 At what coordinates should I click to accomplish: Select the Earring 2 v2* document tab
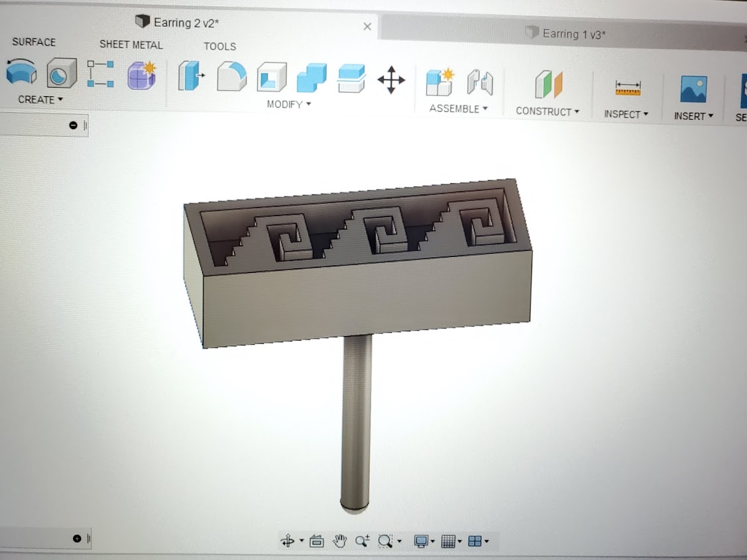186,23
